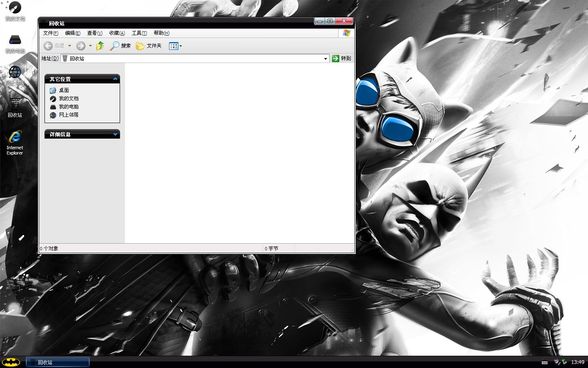Click the Views icon in toolbar

(x=174, y=46)
